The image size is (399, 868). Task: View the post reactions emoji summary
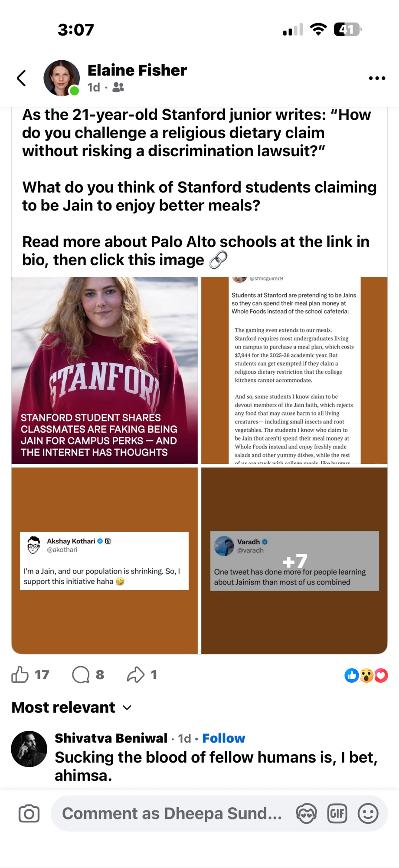pos(366,675)
